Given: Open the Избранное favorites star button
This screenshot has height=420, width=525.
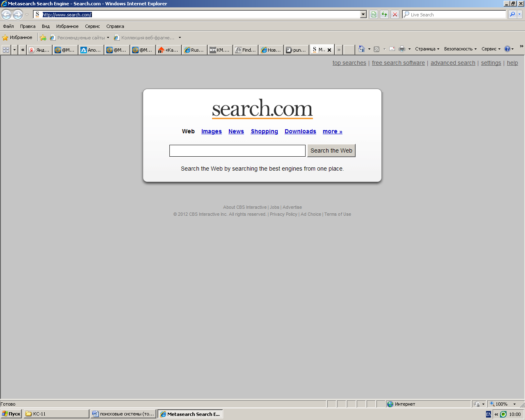Looking at the screenshot, I should [x=17, y=37].
